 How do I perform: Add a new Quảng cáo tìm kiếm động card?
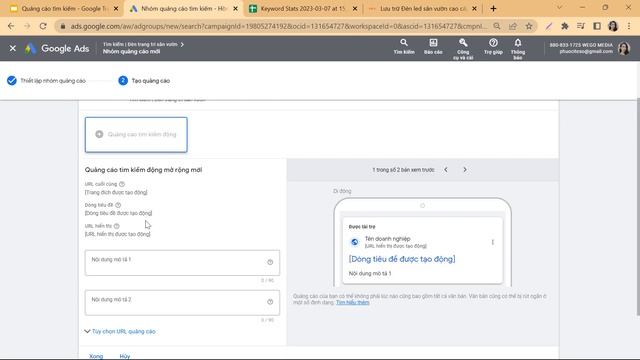136,135
